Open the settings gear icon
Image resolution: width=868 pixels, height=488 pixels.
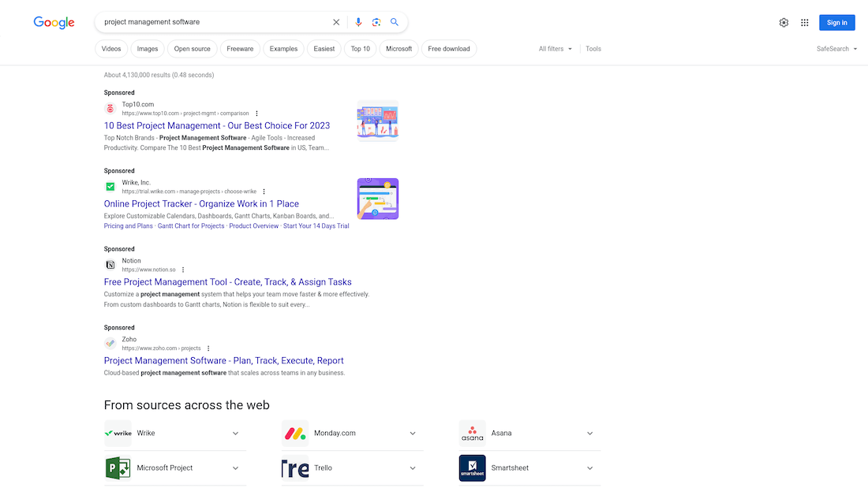(784, 23)
